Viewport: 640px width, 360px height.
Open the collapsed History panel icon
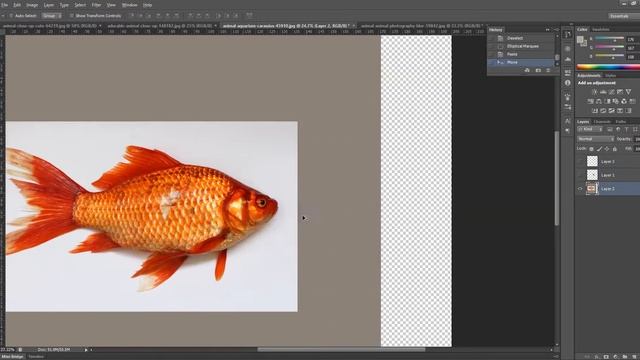(567, 35)
